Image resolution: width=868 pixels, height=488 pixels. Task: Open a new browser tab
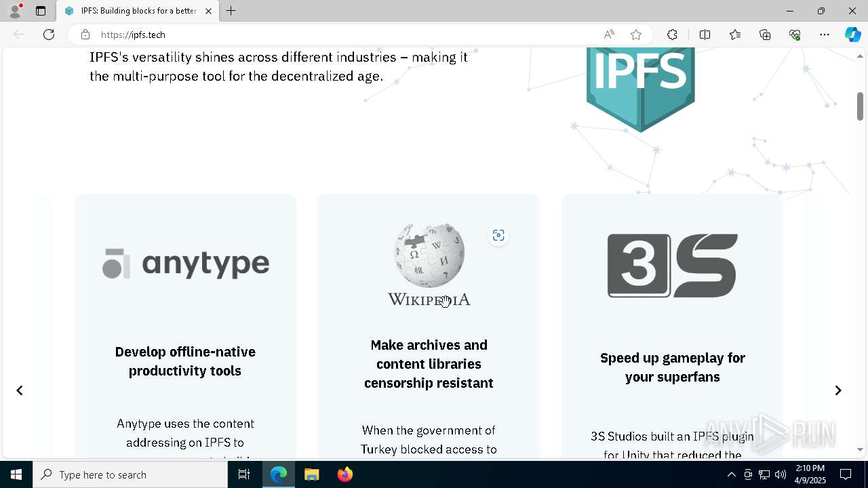[231, 11]
